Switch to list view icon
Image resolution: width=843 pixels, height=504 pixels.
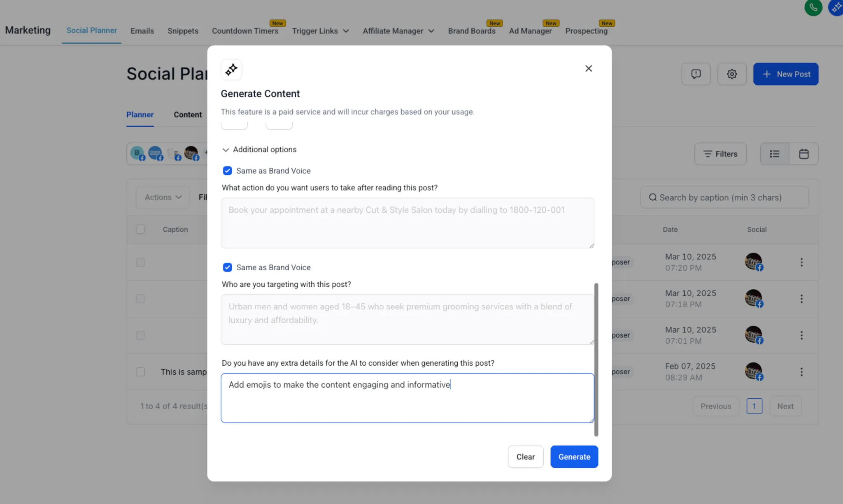pos(774,154)
